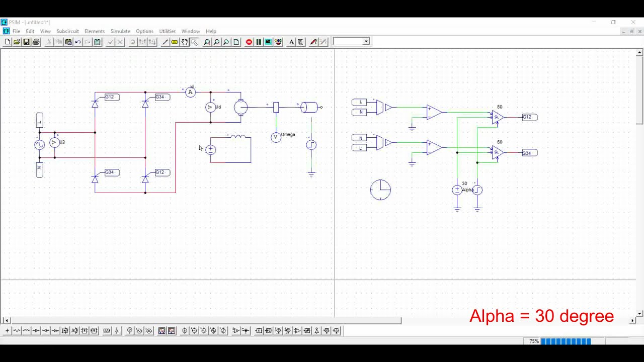Select the field winding inductor
Viewport: 644px width, 362px height.
(x=238, y=136)
